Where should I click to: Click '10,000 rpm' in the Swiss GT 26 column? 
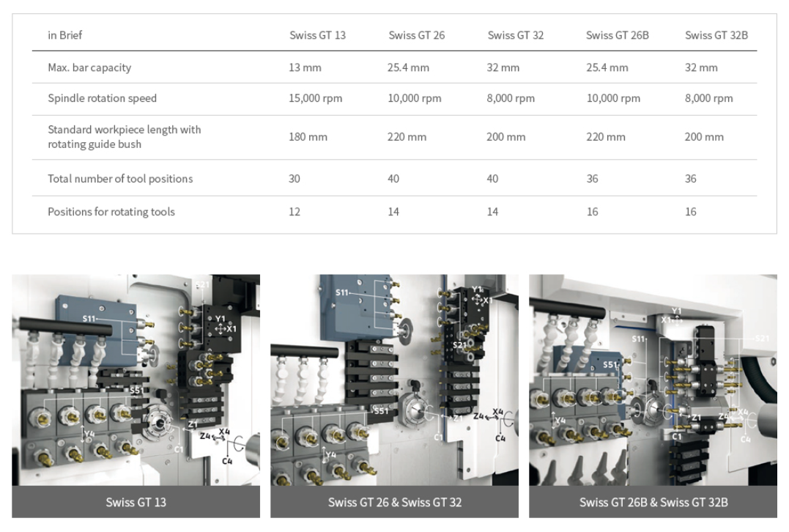point(414,98)
